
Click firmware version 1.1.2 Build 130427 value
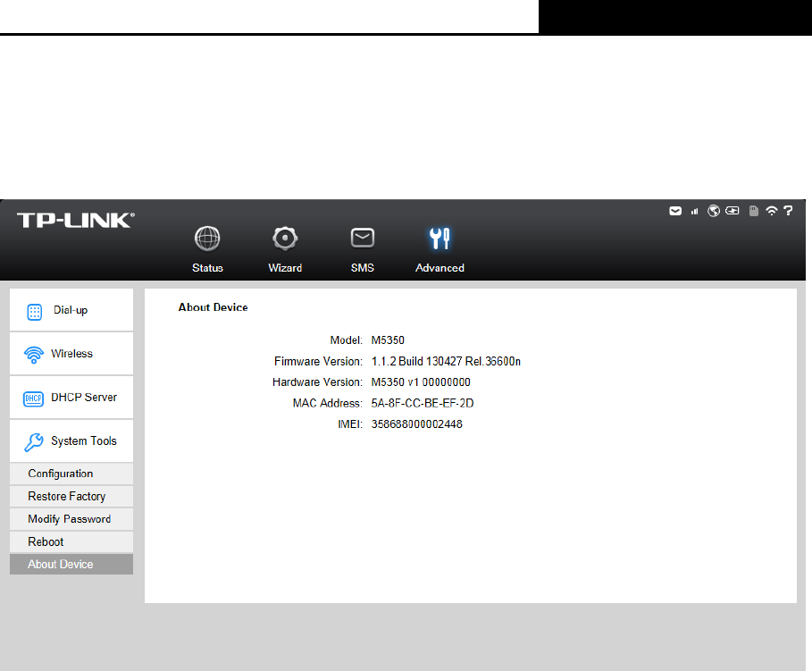pyautogui.click(x=446, y=361)
